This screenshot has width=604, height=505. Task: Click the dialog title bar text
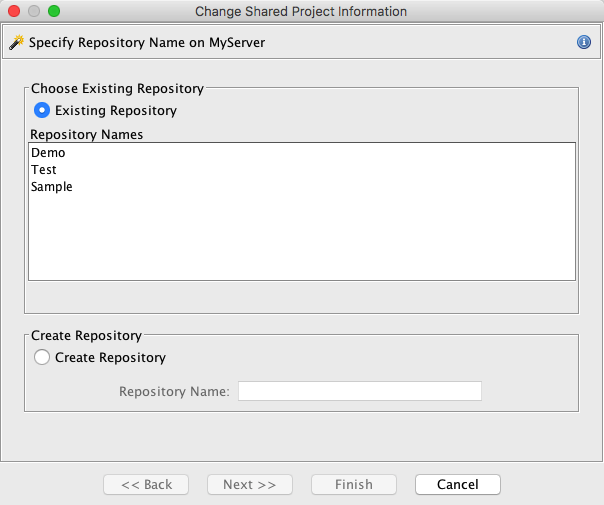(x=301, y=11)
